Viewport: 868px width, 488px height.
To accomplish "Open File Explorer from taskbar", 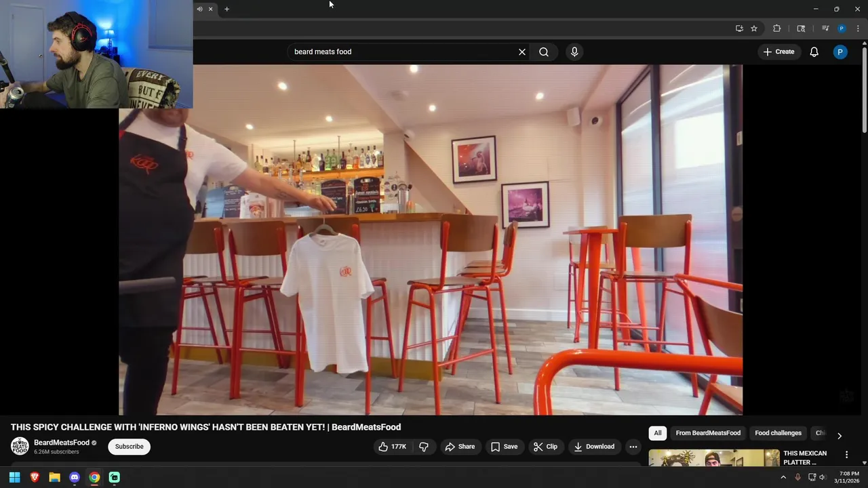I will point(54,477).
